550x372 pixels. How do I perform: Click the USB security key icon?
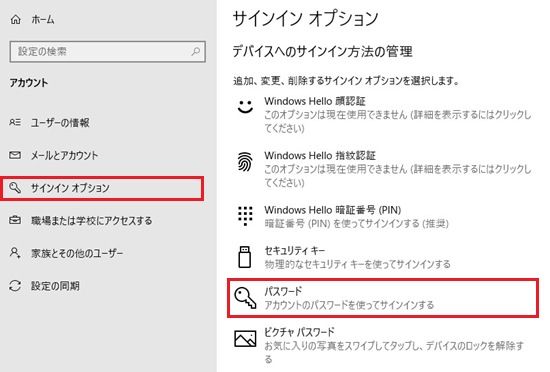click(x=244, y=257)
